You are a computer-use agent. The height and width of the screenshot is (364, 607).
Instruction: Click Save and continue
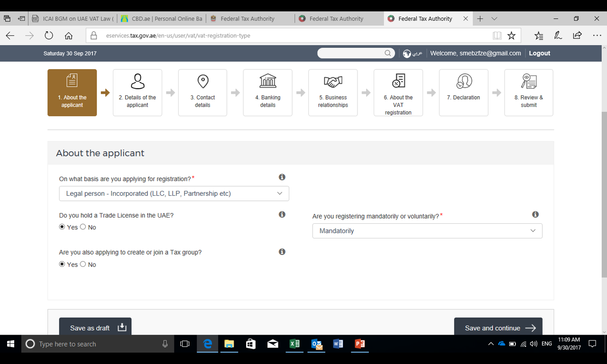point(498,328)
